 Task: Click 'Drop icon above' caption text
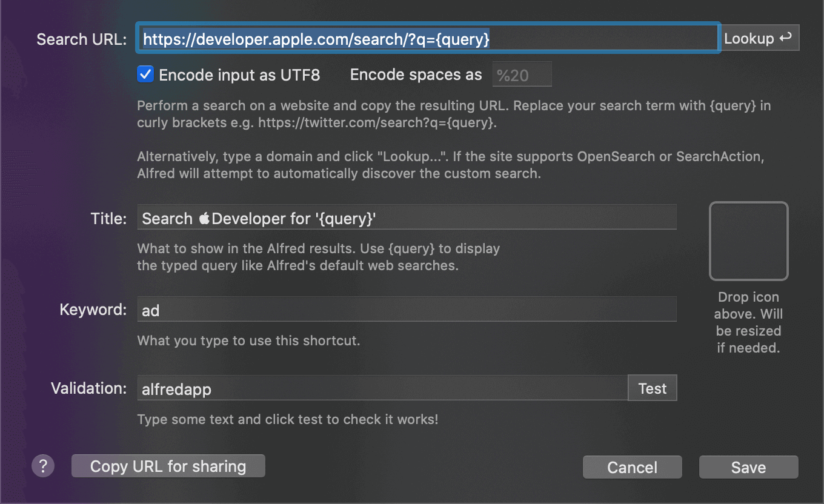click(749, 322)
